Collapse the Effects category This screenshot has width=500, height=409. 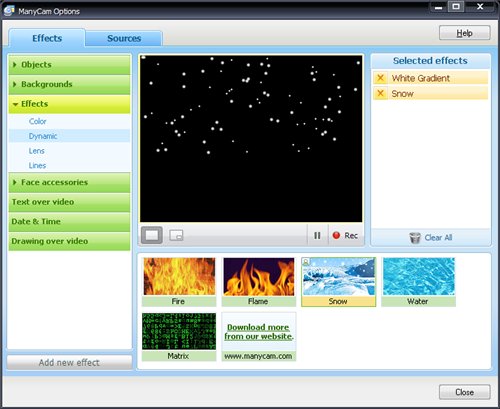69,104
